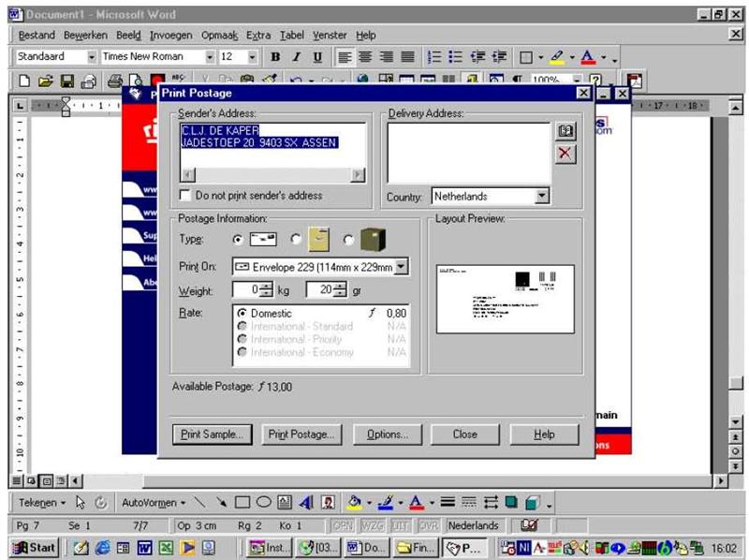Image resolution: width=749 pixels, height=560 pixels.
Task: Open the Bewerken menu
Action: 85,36
